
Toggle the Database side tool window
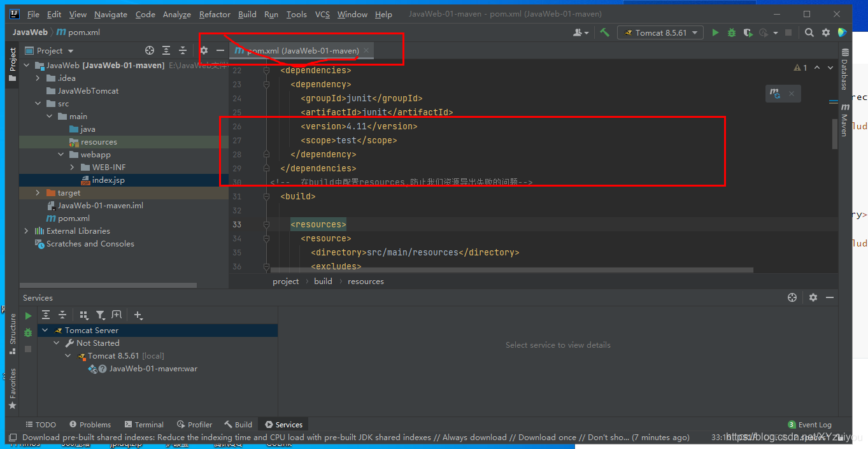click(x=845, y=69)
